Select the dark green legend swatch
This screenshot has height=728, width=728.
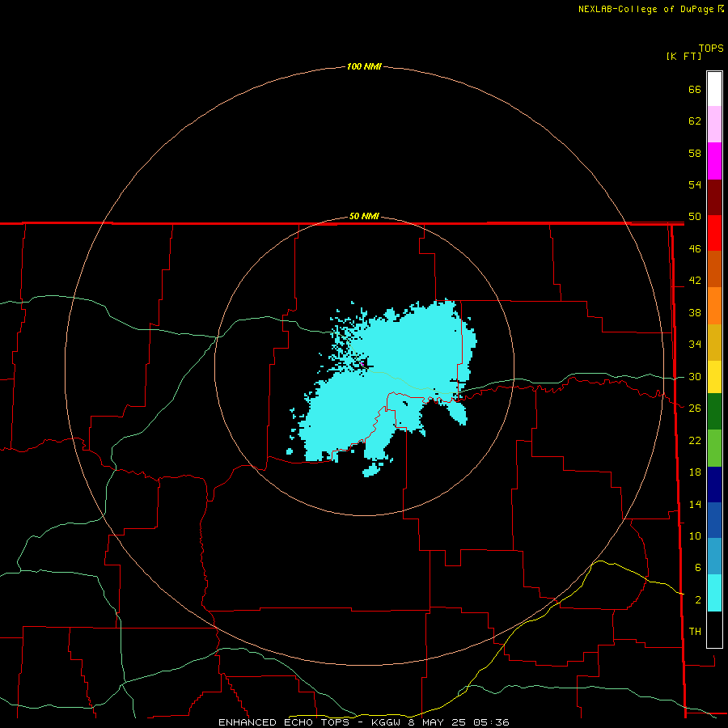(714, 412)
